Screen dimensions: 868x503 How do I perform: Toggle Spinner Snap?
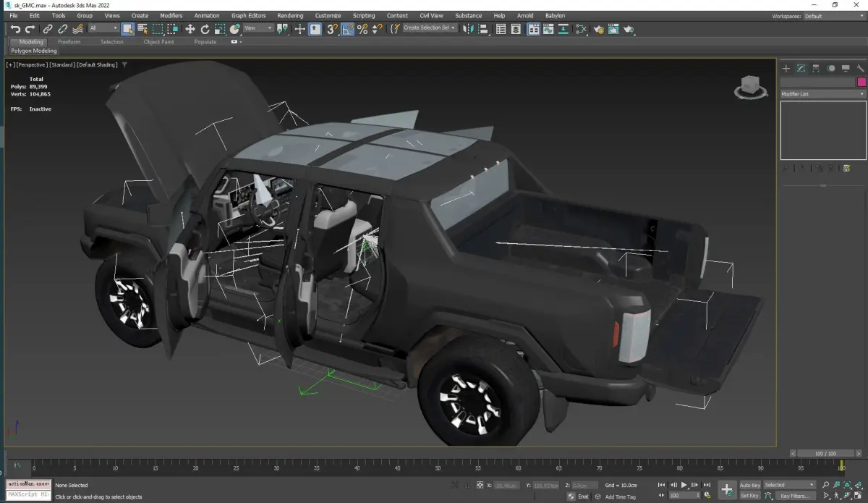(377, 29)
